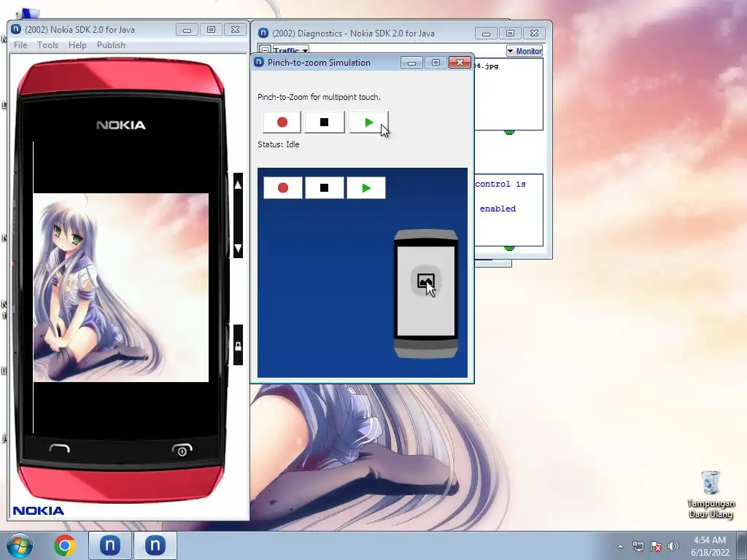This screenshot has width=747, height=560.
Task: Maximize the Diagnostics window
Action: 510,34
